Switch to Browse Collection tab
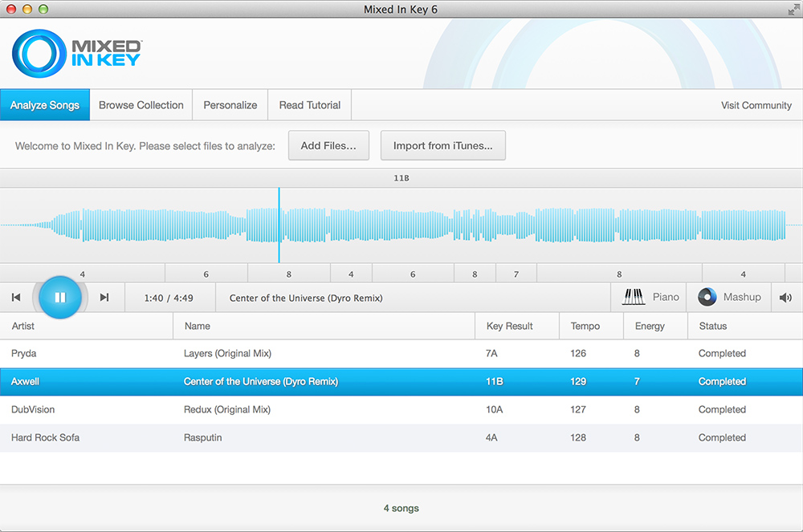Viewport: 803px width, 532px height. (x=141, y=105)
